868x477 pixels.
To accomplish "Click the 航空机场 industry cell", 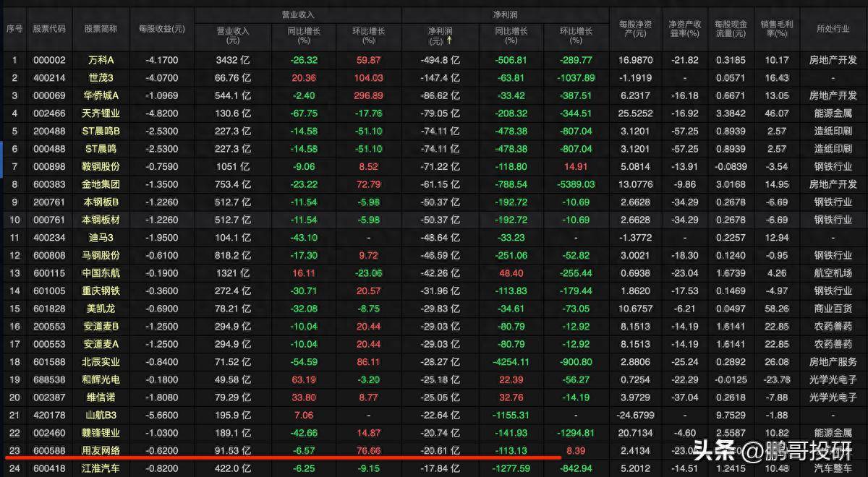I will coord(832,272).
